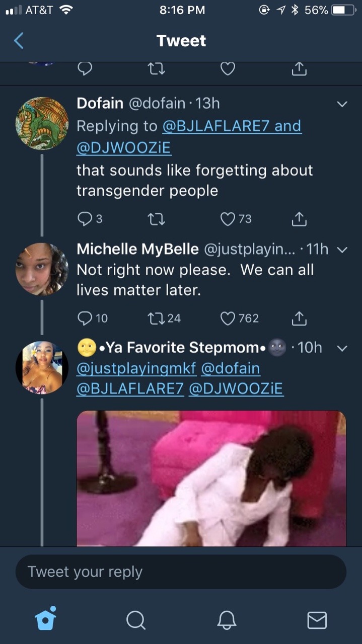Viewport: 362px width, 644px height.
Task: Reply to Dofain's tweet with 3 replies
Action: tap(85, 219)
